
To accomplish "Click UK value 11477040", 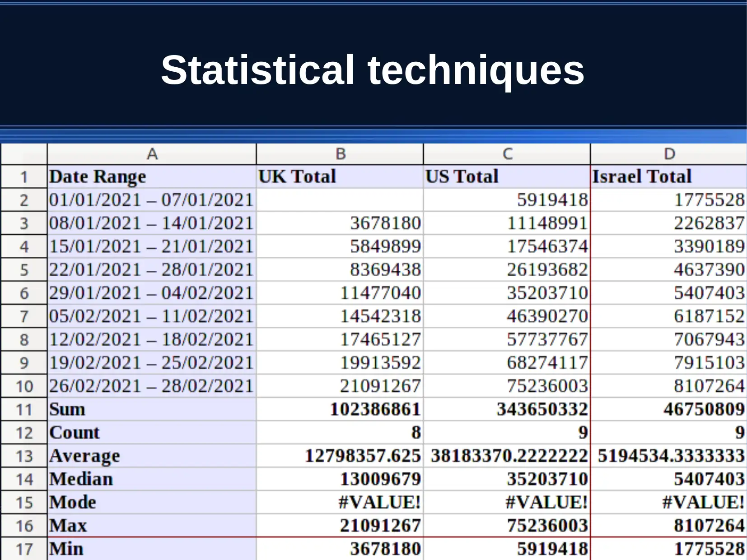I will point(340,293).
